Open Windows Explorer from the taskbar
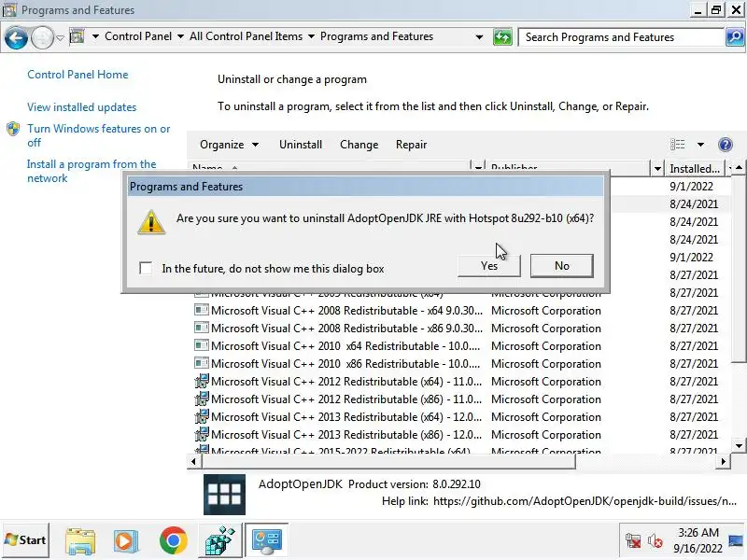This screenshot has height=560, width=747. pyautogui.click(x=80, y=541)
